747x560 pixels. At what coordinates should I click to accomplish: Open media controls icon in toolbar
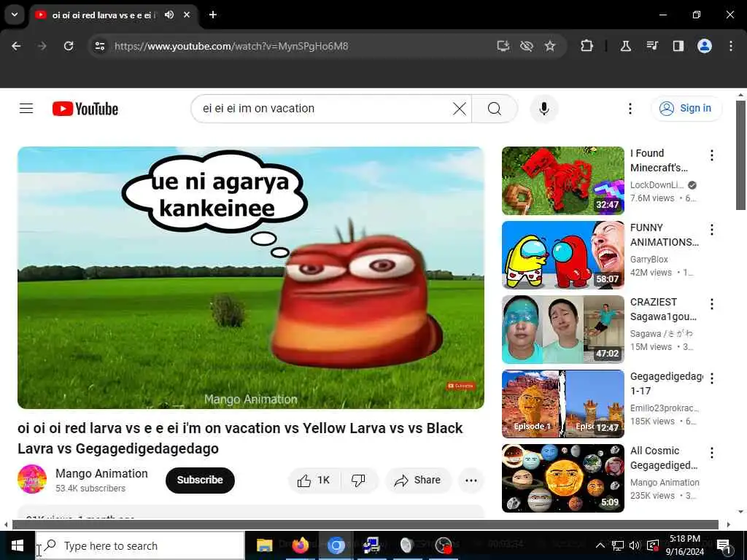tap(652, 46)
